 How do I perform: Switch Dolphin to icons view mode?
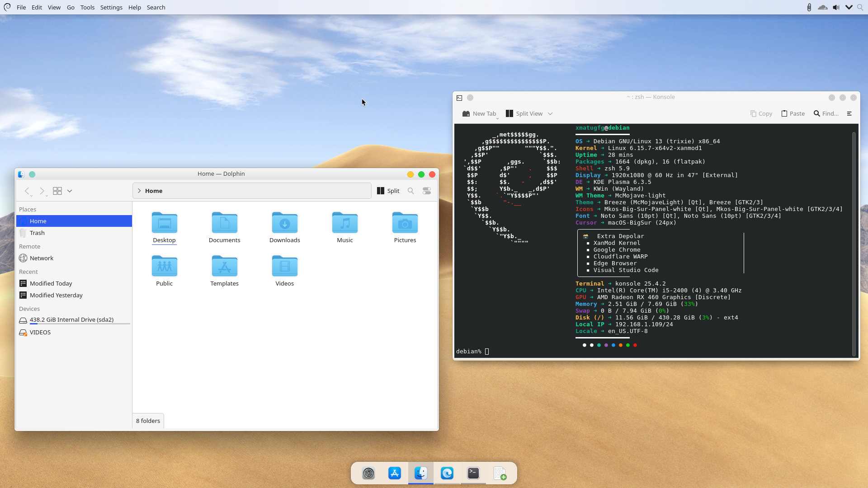coord(57,191)
